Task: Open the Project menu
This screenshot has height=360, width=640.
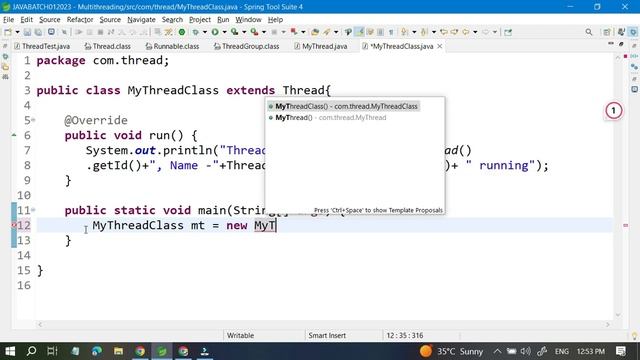Action: [200, 20]
